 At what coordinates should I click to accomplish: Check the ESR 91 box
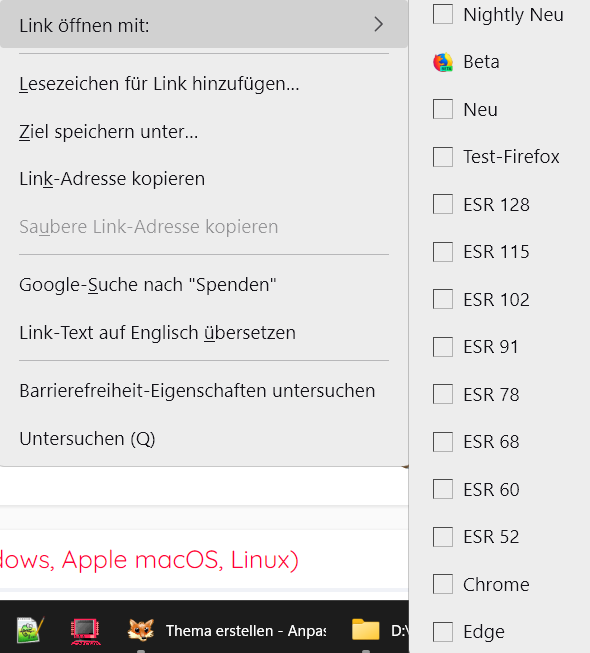pyautogui.click(x=443, y=347)
